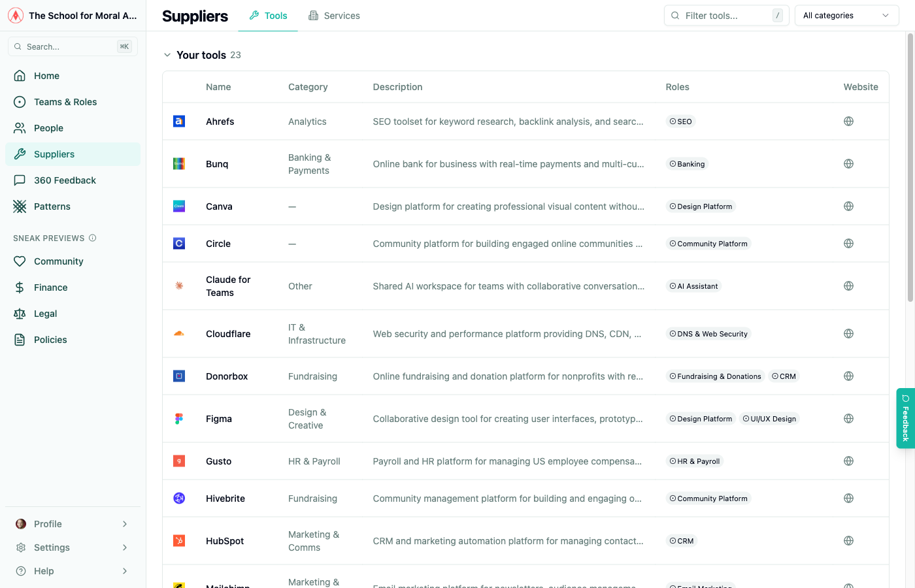Open the Hivebrite tool row name
Viewport: 915px width, 588px height.
(225, 498)
